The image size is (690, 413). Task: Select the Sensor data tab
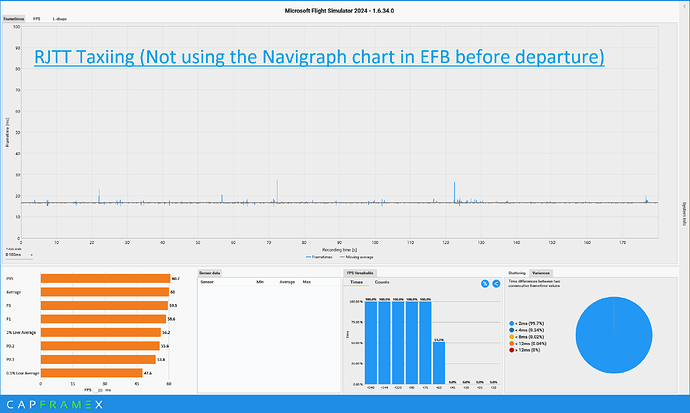tap(209, 273)
